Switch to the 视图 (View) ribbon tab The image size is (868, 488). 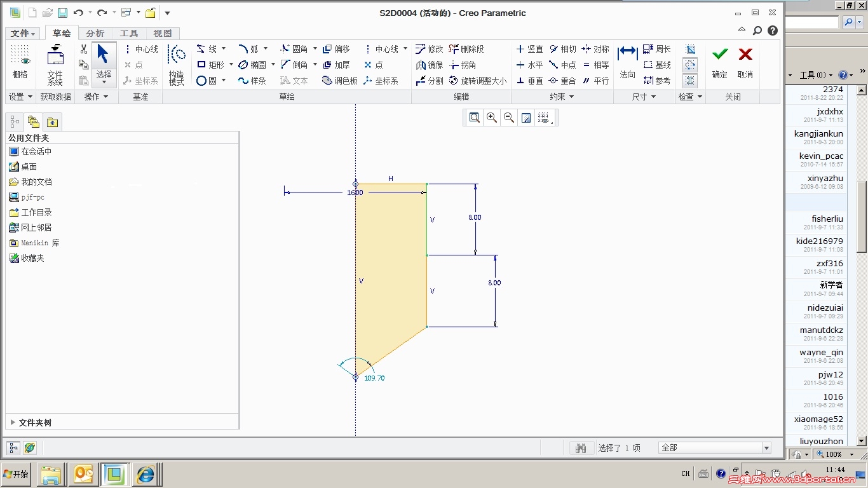[x=163, y=33]
